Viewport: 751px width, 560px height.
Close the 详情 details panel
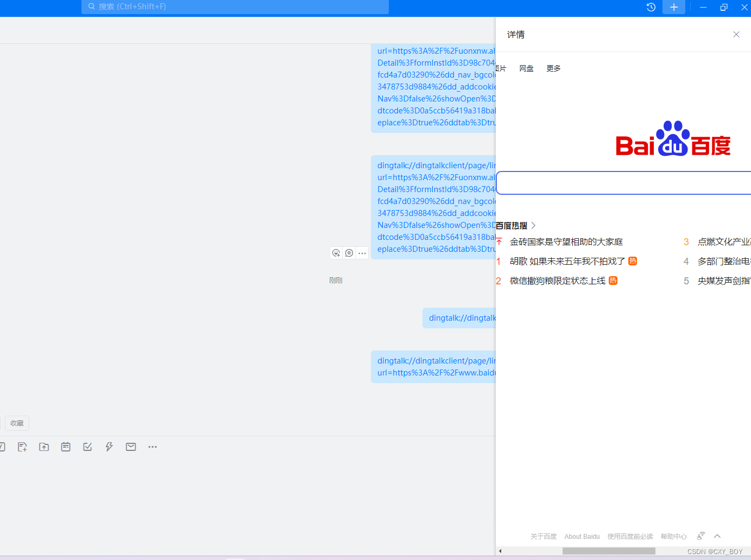point(736,34)
